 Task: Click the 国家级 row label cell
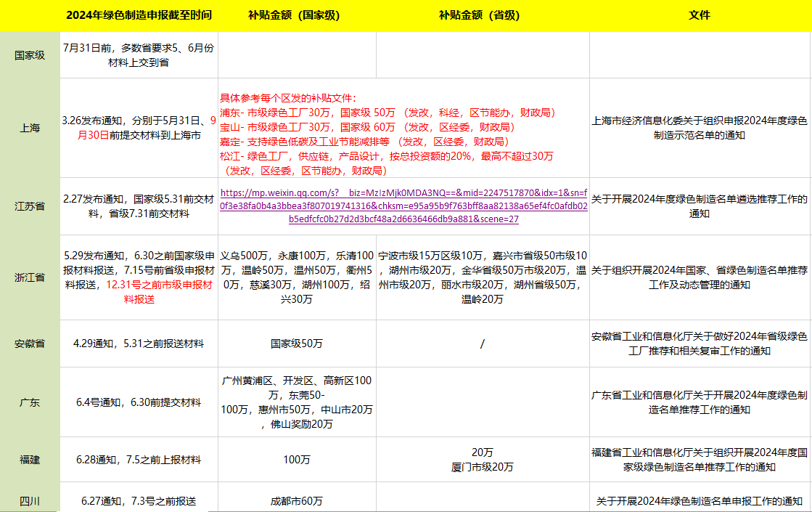(30, 55)
